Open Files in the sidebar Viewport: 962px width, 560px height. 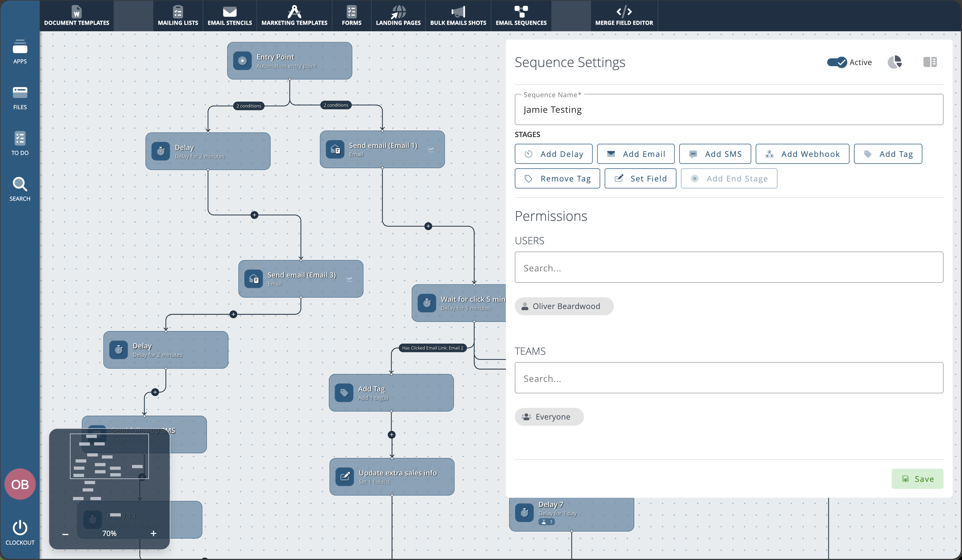(20, 98)
